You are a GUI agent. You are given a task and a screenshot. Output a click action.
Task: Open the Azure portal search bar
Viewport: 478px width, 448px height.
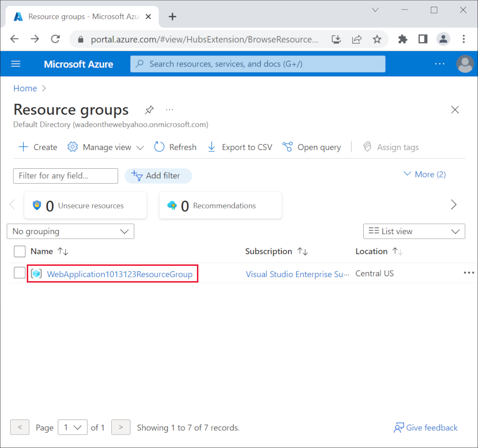(258, 64)
